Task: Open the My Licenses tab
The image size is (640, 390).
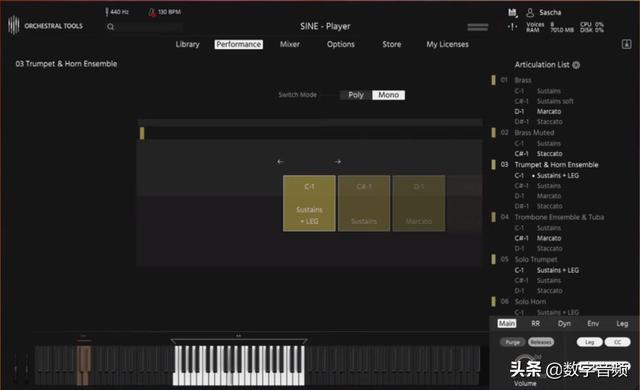Action: pos(448,44)
